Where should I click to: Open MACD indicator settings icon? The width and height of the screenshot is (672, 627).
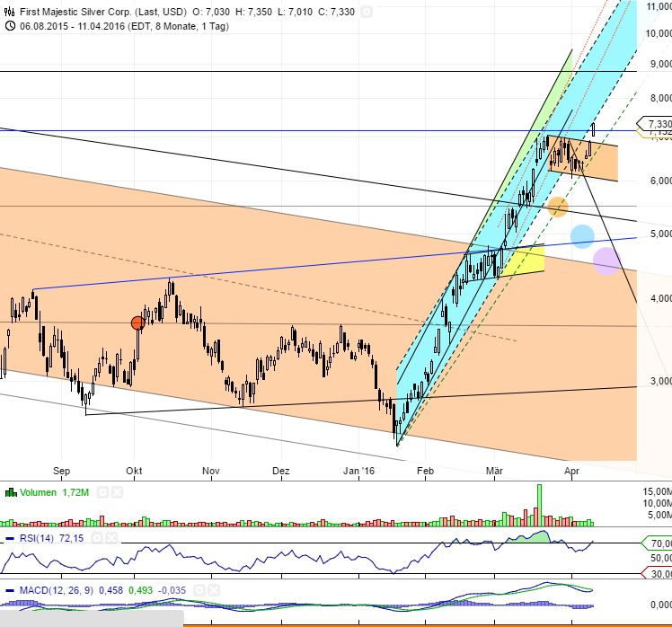[x=198, y=590]
